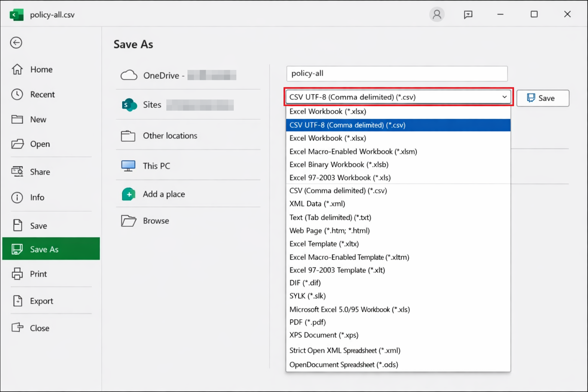Open Recent using the clock icon
The image size is (588, 392).
(17, 94)
